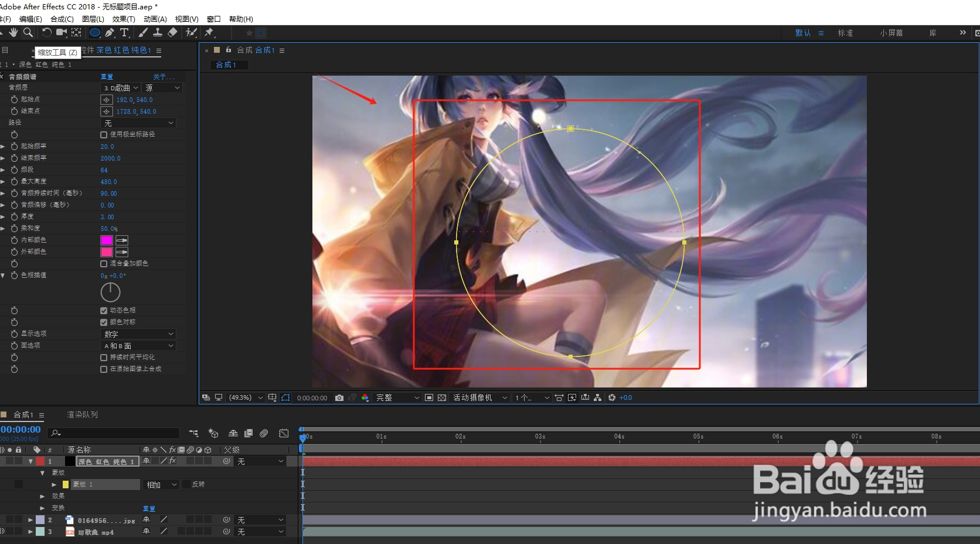
Task: Click the end point crosshair button
Action: [106, 111]
